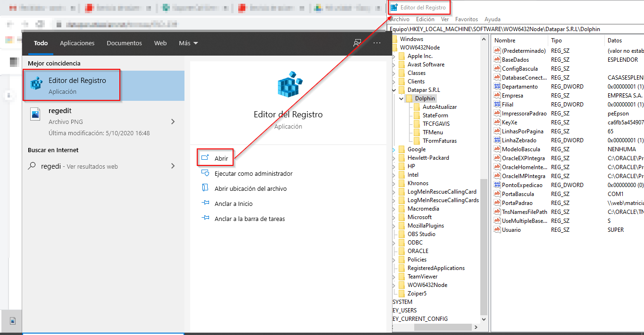Select the TFormFaturas subkey
This screenshot has height=335, width=644.
click(x=440, y=141)
